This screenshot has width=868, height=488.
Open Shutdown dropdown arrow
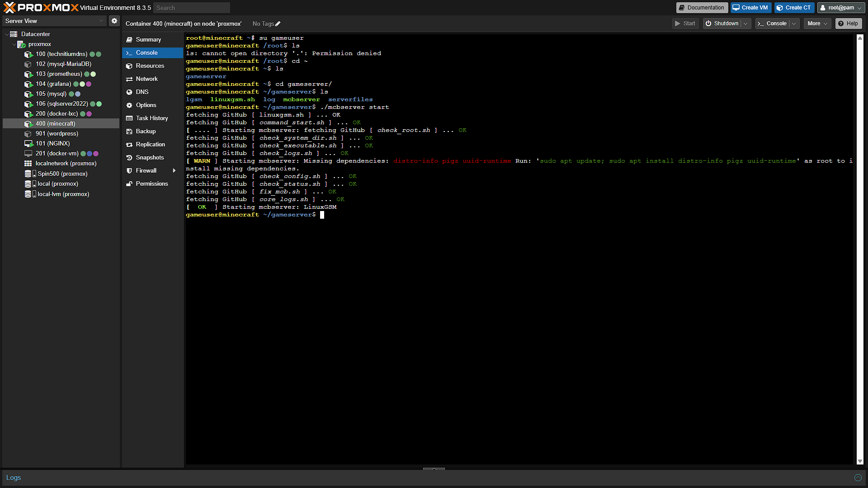[x=745, y=23]
